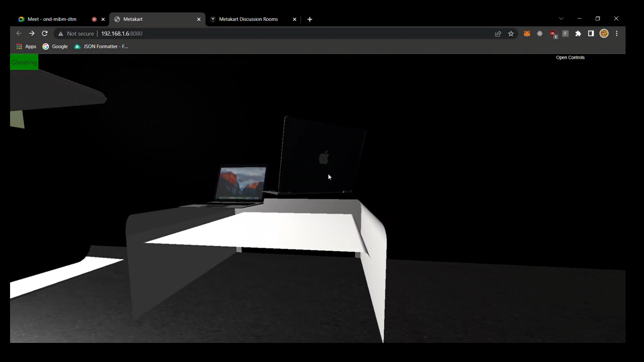The width and height of the screenshot is (644, 362).
Task: Reload the Metakart page
Action: point(45,34)
